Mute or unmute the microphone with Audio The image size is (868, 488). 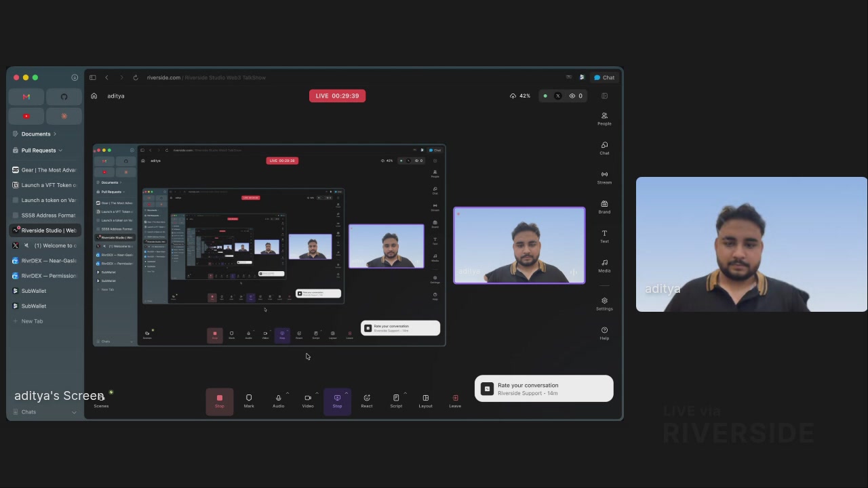click(x=278, y=401)
